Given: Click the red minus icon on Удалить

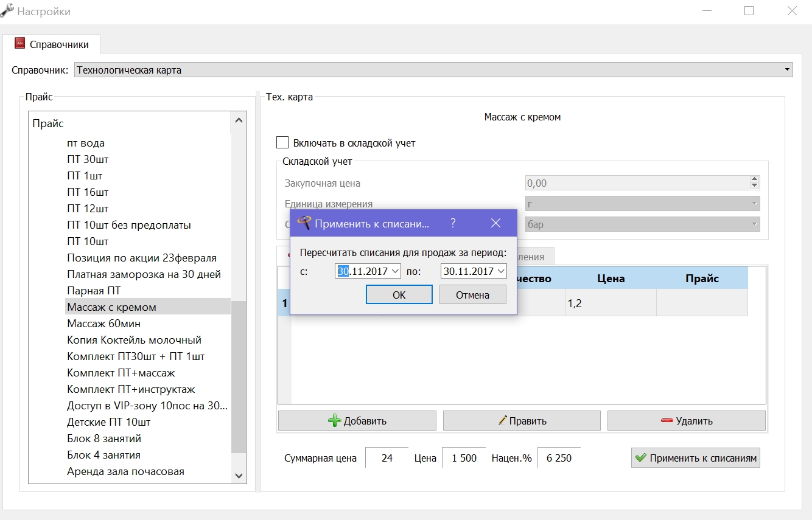Looking at the screenshot, I should coord(667,421).
